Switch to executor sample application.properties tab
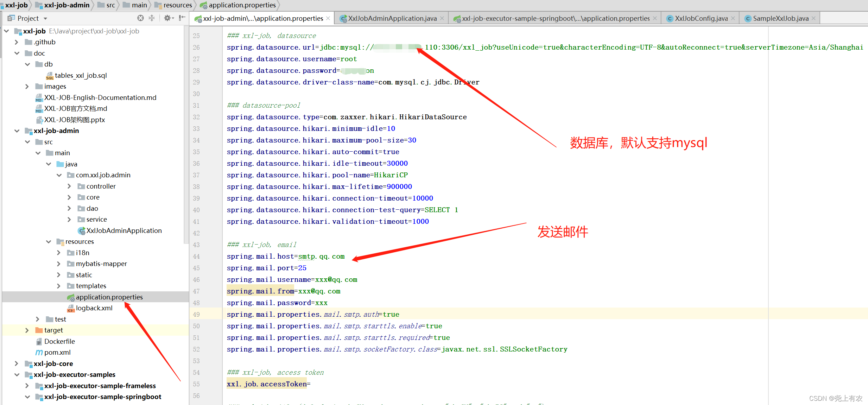 (x=556, y=18)
